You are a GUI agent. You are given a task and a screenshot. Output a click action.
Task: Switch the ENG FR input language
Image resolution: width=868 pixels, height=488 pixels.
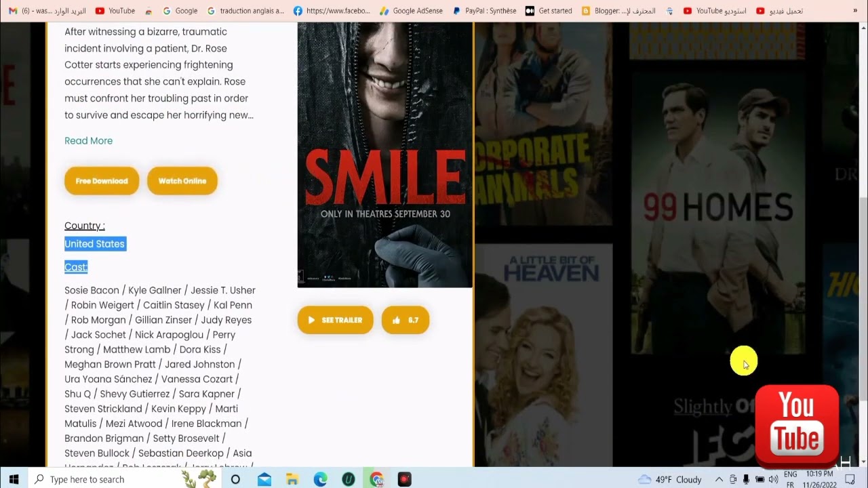point(790,479)
